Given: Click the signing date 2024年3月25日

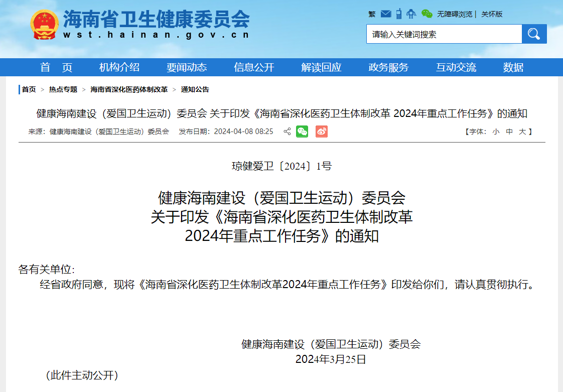Looking at the screenshot, I should click(x=331, y=359).
